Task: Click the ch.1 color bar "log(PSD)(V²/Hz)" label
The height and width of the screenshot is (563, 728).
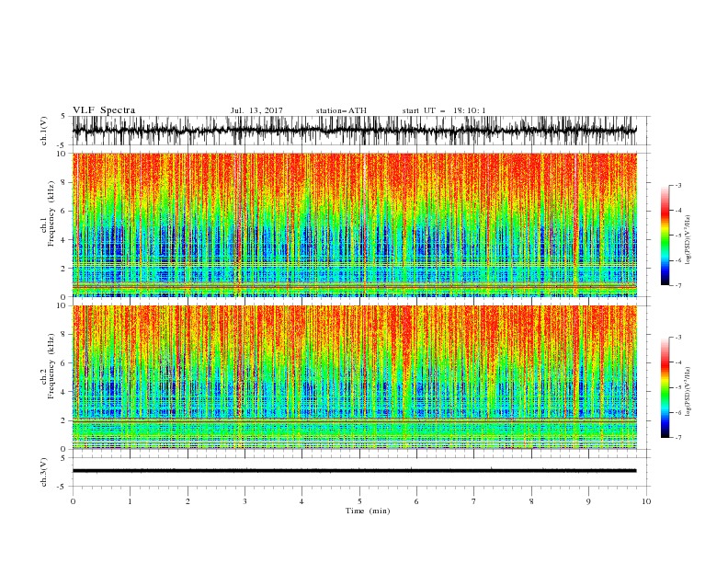Action: click(688, 240)
